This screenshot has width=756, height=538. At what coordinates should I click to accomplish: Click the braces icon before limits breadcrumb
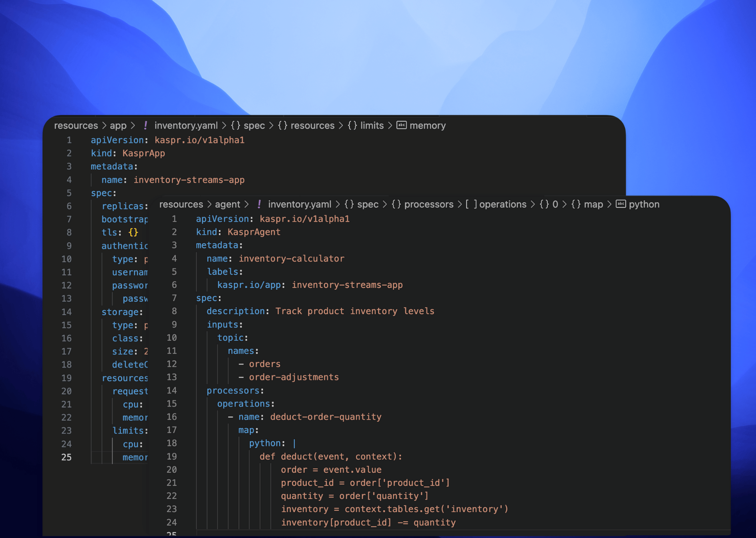pyautogui.click(x=352, y=126)
